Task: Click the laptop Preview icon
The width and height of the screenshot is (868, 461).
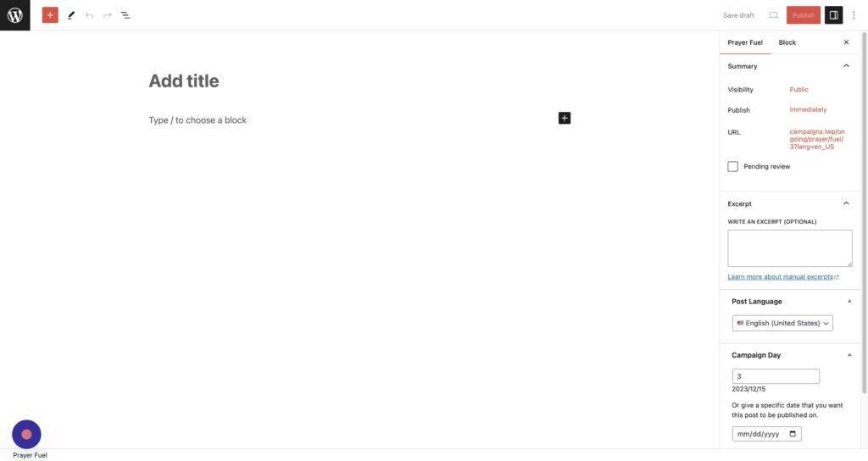Action: pyautogui.click(x=773, y=15)
